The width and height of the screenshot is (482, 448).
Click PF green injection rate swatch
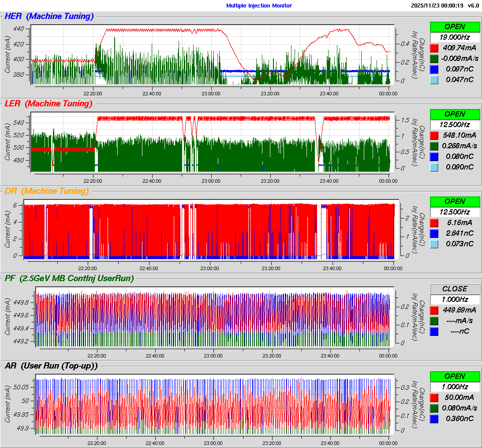click(434, 320)
